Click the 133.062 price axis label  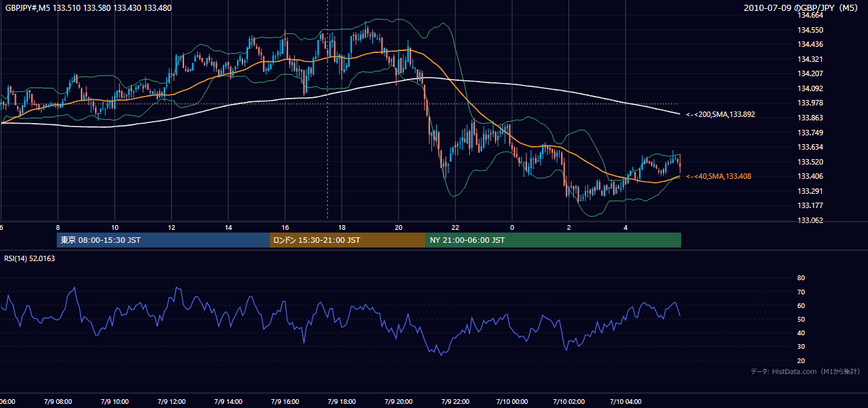click(x=810, y=220)
